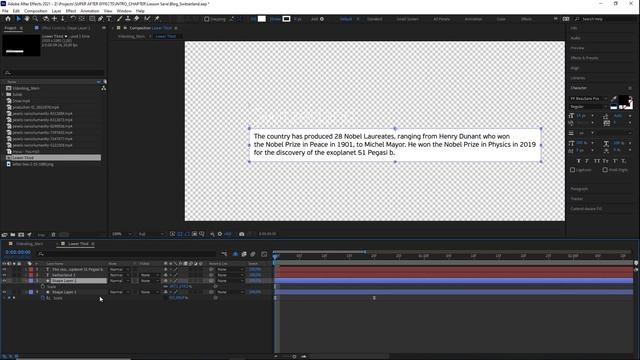Viewport: 640px width, 360px height.
Task: Enable the Snapping checkbox
Action: 207,19
